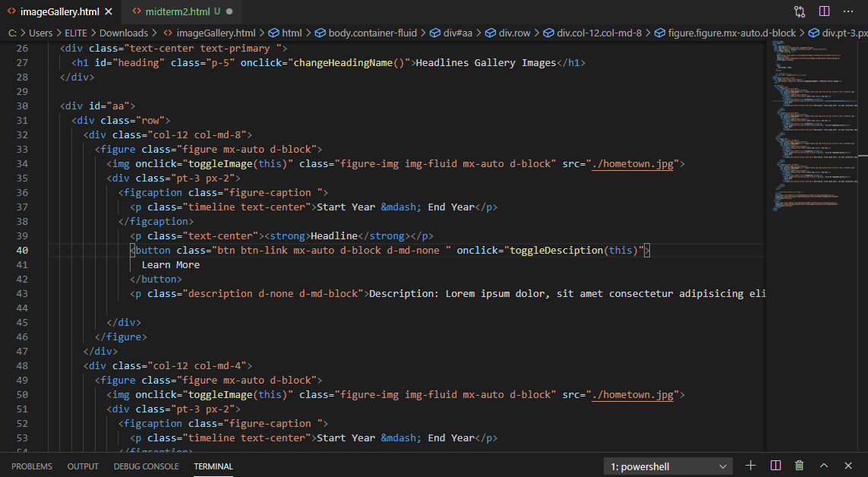The height and width of the screenshot is (477, 868).
Task: Follow the ./hometown.jpg link on line 50
Action: (633, 394)
